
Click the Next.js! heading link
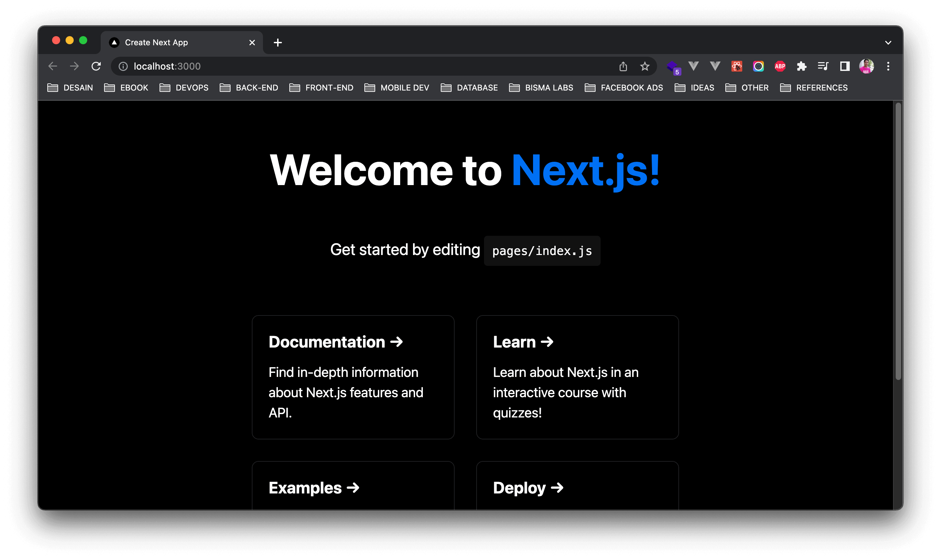click(x=585, y=171)
